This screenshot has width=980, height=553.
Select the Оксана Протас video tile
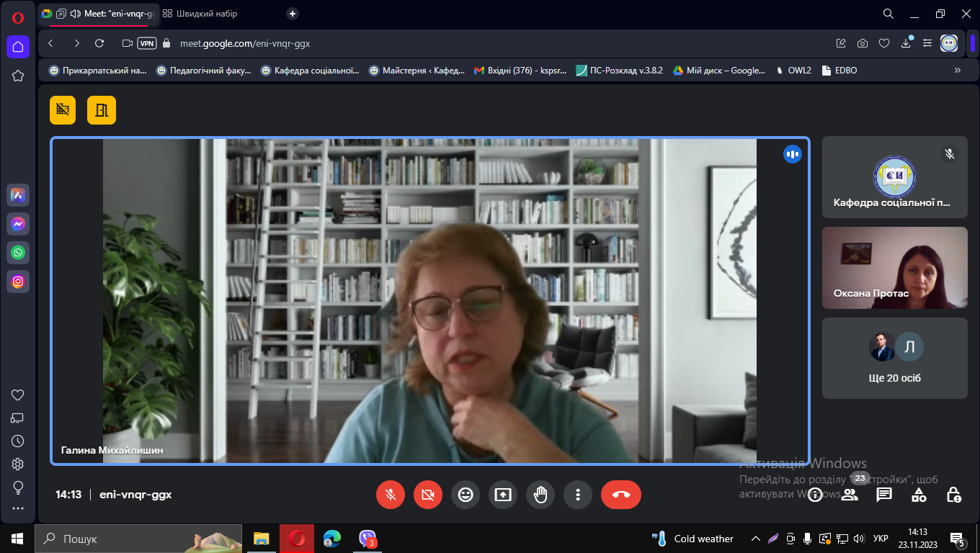tap(894, 268)
